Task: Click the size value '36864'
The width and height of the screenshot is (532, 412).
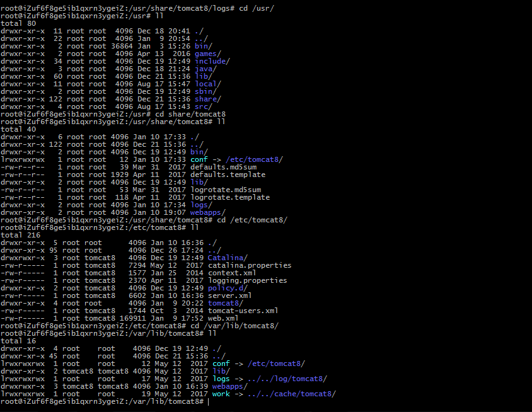Action: (x=122, y=46)
